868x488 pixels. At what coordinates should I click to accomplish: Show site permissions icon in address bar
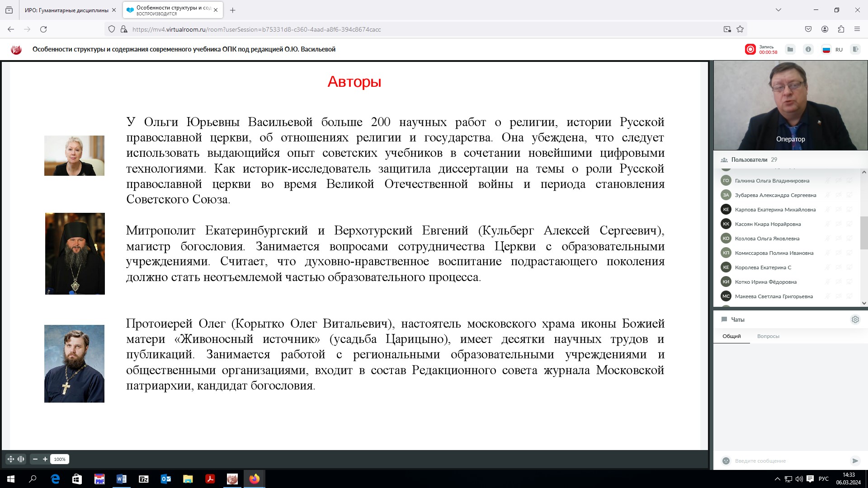[123, 29]
